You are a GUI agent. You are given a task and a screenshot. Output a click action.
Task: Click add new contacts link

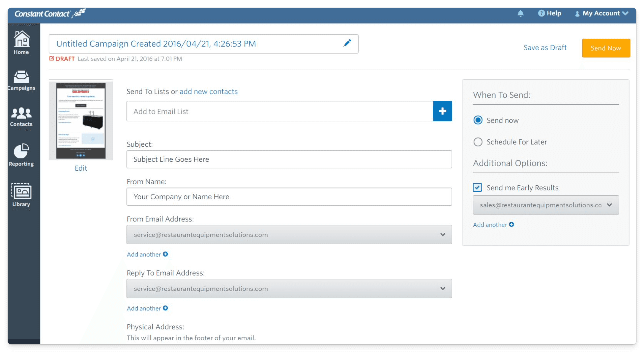[208, 92]
